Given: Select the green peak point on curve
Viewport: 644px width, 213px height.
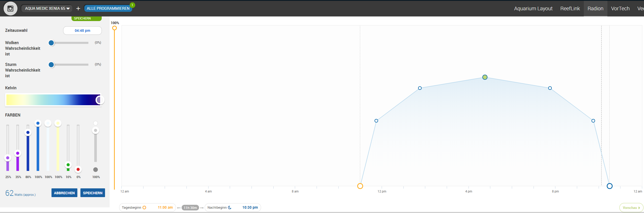Looking at the screenshot, I should coord(485,77).
